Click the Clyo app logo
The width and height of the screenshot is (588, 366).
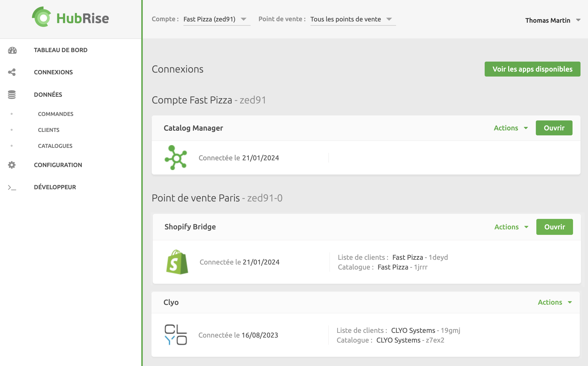(x=176, y=335)
